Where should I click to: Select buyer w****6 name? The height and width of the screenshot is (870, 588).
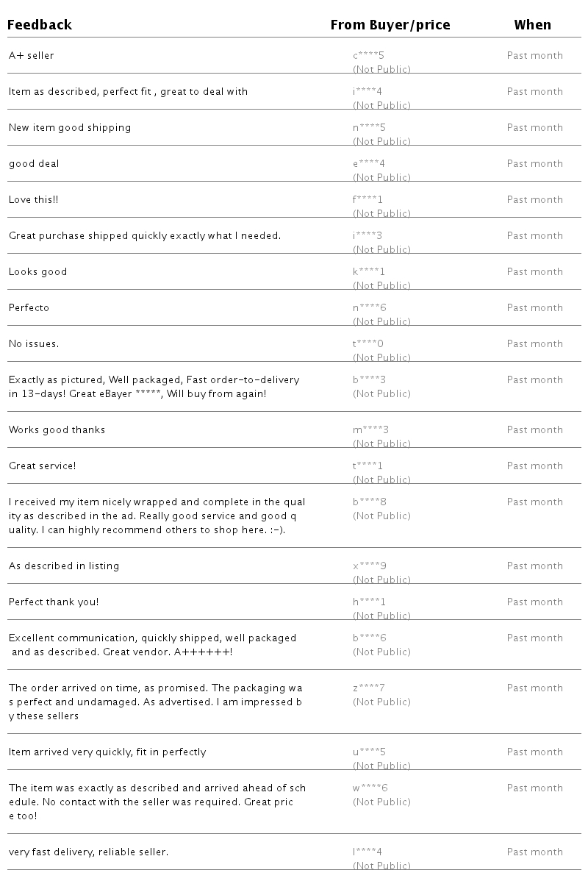tap(370, 788)
